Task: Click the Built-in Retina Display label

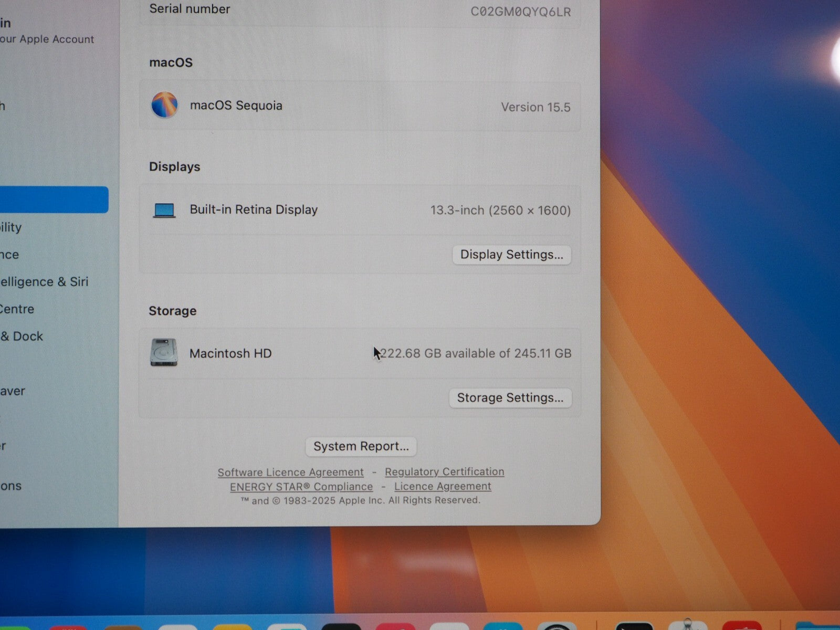Action: point(254,209)
